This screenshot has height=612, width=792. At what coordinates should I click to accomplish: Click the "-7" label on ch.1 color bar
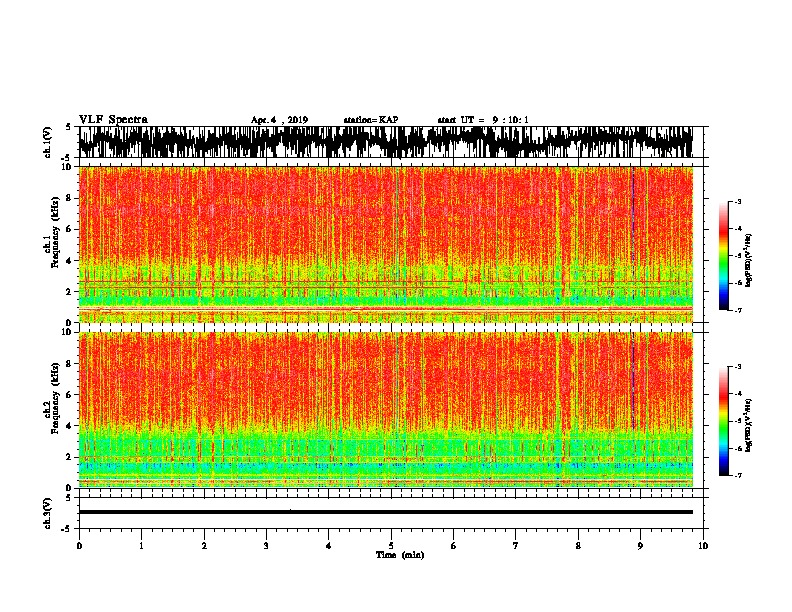tap(737, 310)
